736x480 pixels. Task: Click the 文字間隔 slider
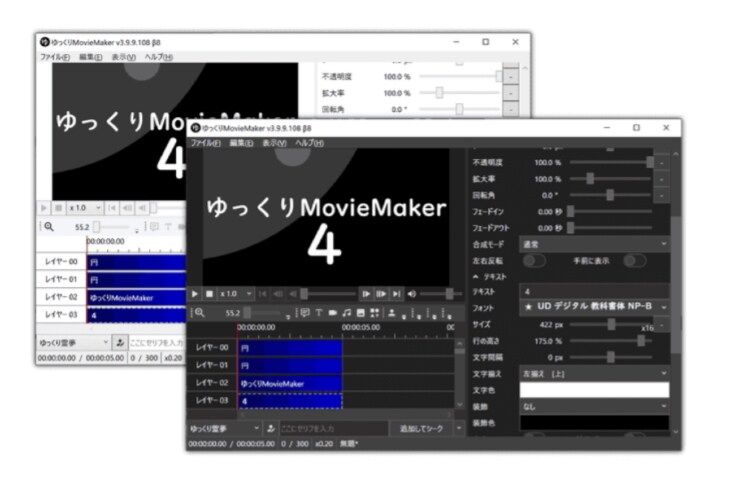coord(611,358)
